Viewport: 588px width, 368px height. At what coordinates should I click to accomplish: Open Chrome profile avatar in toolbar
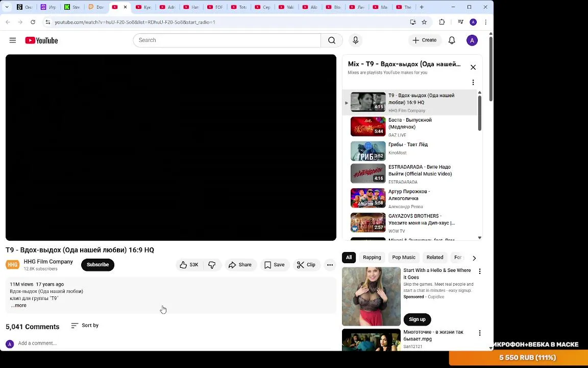click(x=473, y=22)
